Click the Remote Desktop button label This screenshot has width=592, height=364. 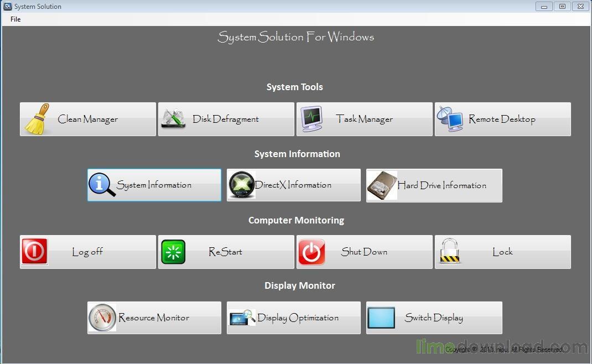click(502, 119)
